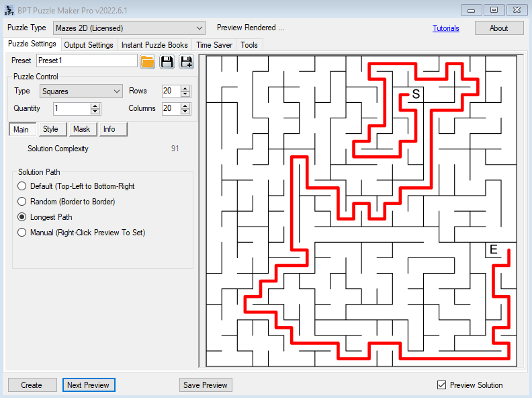Select Random Border to Border option

pos(22,202)
